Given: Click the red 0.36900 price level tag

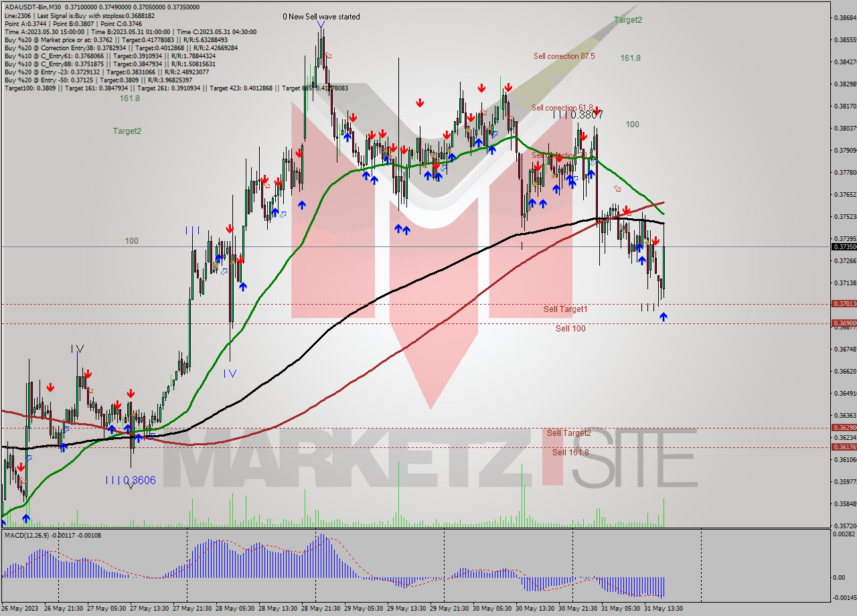Looking at the screenshot, I should pos(843,323).
